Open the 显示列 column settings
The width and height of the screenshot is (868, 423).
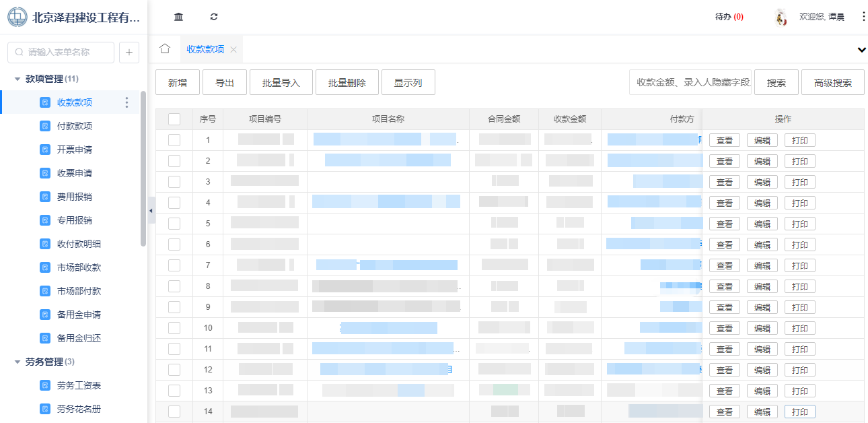point(408,82)
